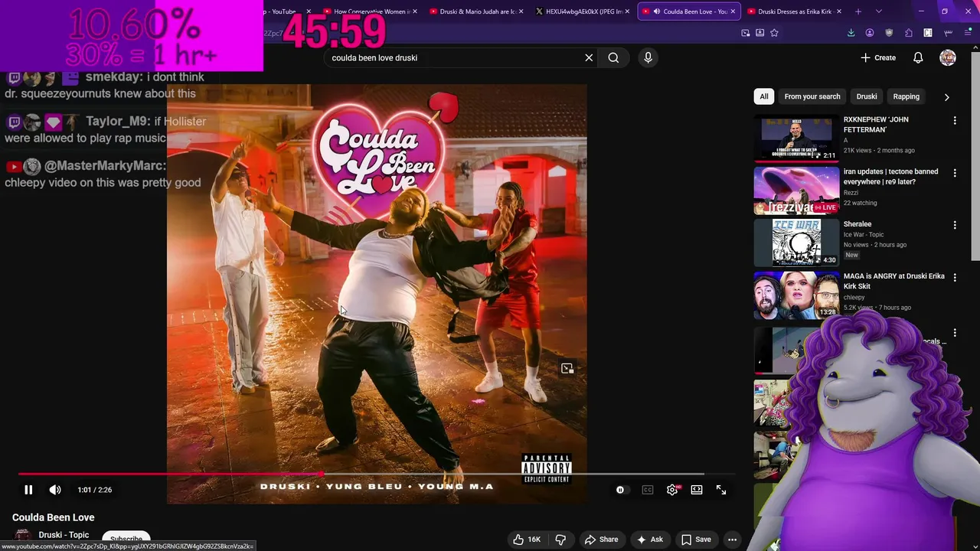Open a new browser tab
Viewport: 980px width, 551px height.
[858, 11]
